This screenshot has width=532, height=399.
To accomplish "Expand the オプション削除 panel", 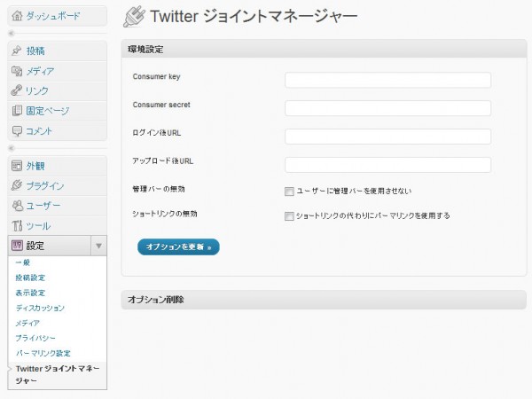I will tap(324, 300).
